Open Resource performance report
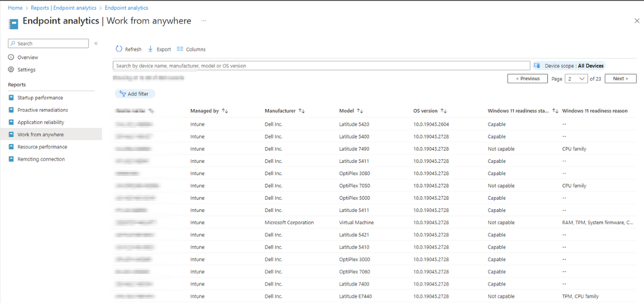 pos(42,146)
